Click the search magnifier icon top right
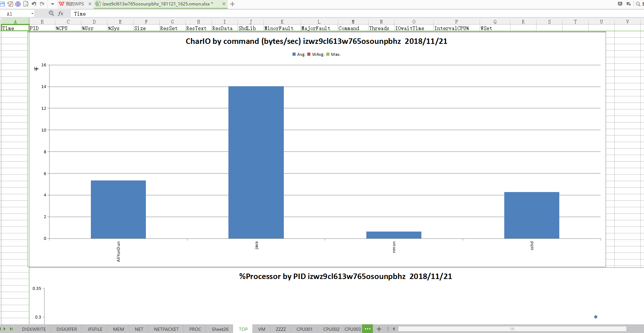Screen dimensions: 644x333 638,4
